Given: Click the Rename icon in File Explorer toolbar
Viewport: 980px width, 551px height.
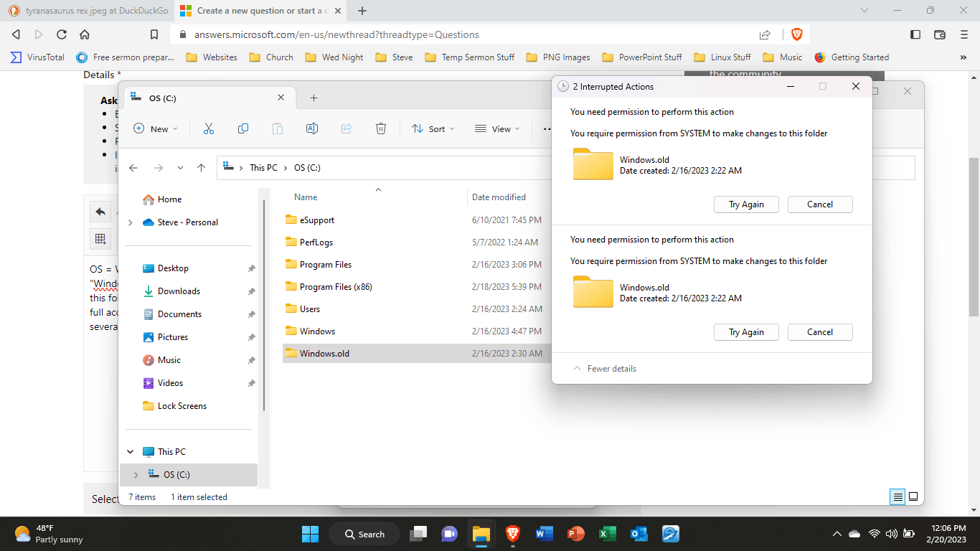Looking at the screenshot, I should [312, 128].
